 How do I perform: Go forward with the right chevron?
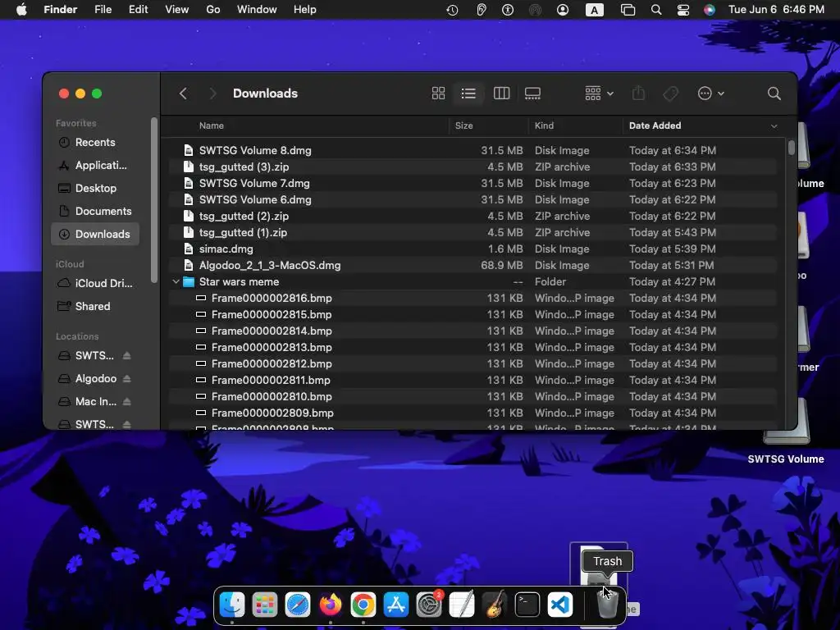[212, 94]
